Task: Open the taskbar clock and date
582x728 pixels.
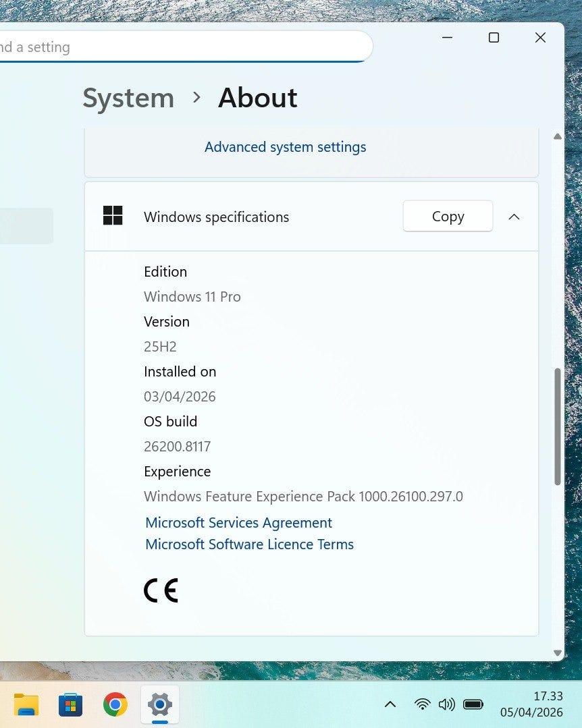Action: point(531,704)
